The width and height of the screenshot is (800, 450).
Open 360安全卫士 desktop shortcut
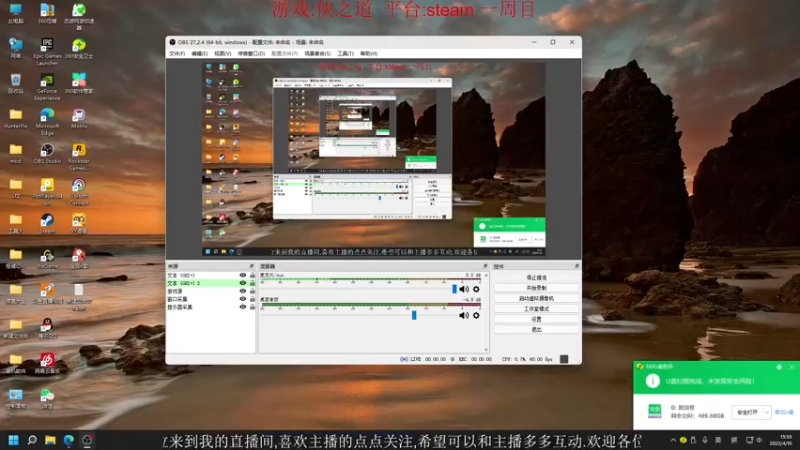pos(79,48)
